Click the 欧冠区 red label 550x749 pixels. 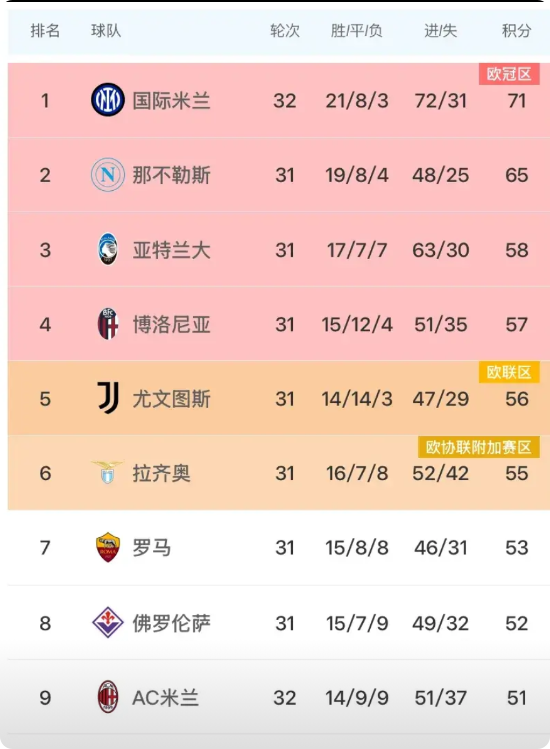coord(509,74)
